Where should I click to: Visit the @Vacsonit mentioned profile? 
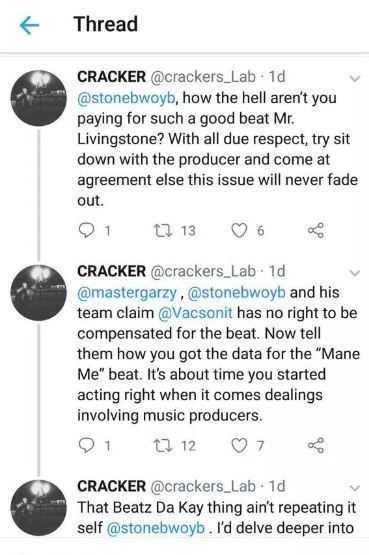click(195, 313)
